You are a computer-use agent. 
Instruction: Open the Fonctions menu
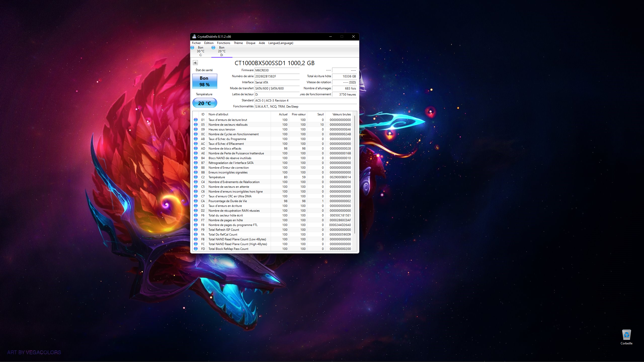pyautogui.click(x=223, y=43)
